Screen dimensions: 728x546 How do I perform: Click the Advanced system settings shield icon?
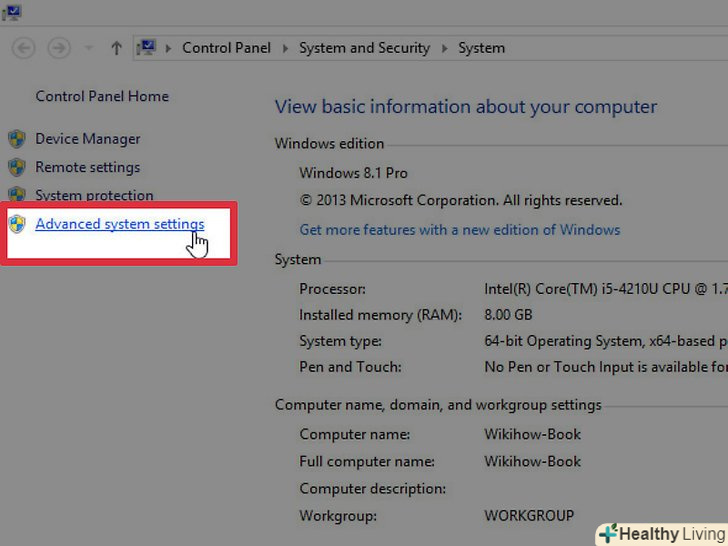[17, 224]
